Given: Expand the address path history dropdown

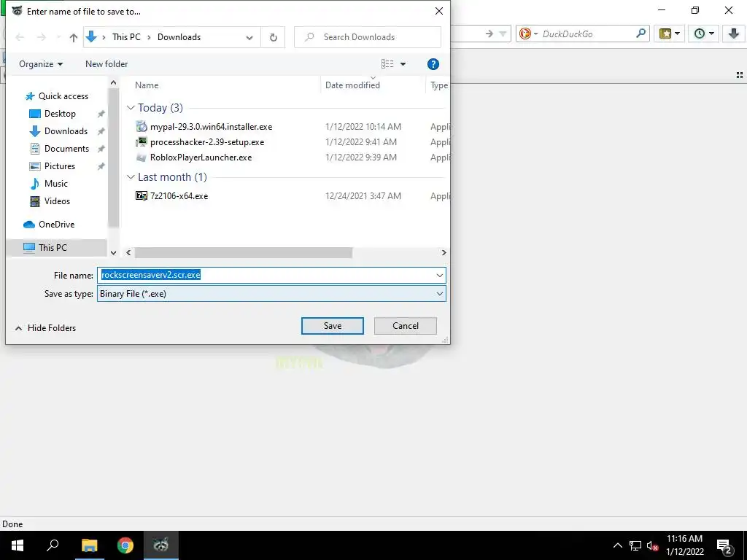Looking at the screenshot, I should point(249,37).
